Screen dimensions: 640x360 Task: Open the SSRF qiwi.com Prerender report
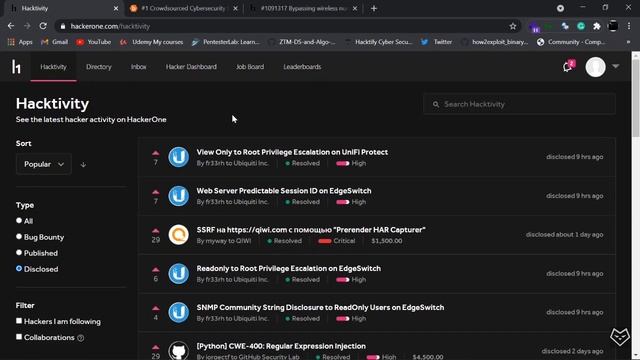click(x=311, y=229)
